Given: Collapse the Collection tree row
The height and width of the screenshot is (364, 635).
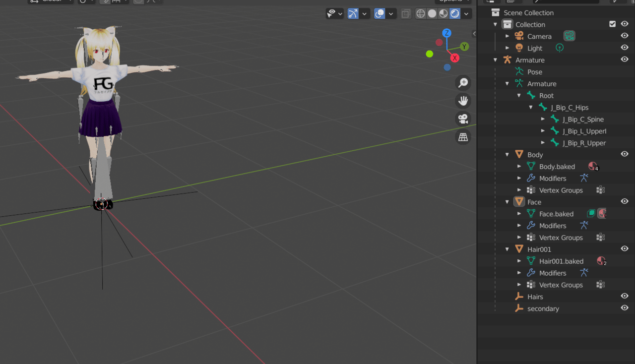Looking at the screenshot, I should [x=495, y=24].
